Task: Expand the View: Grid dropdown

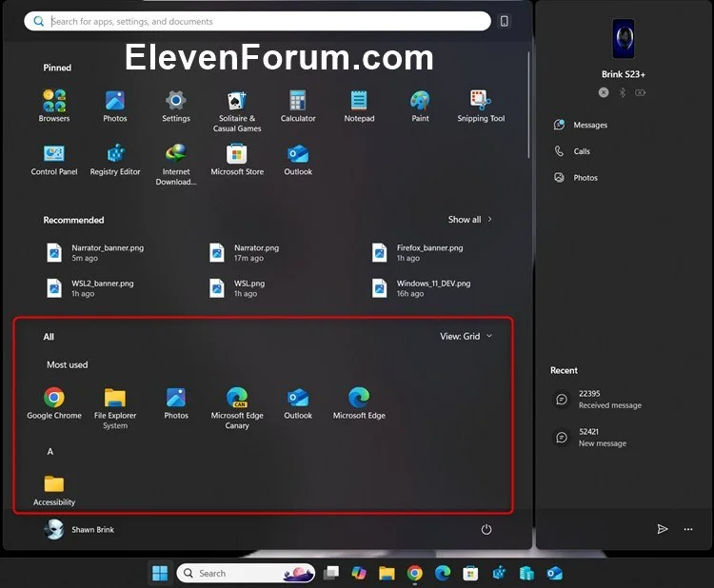Action: click(x=466, y=336)
